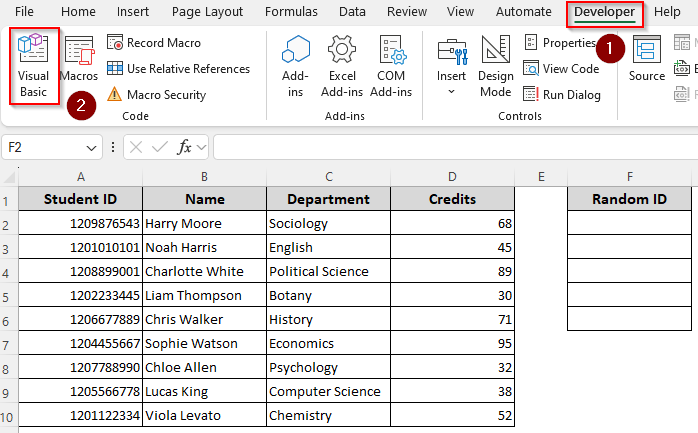Select the Viola Levato cell

tap(204, 415)
